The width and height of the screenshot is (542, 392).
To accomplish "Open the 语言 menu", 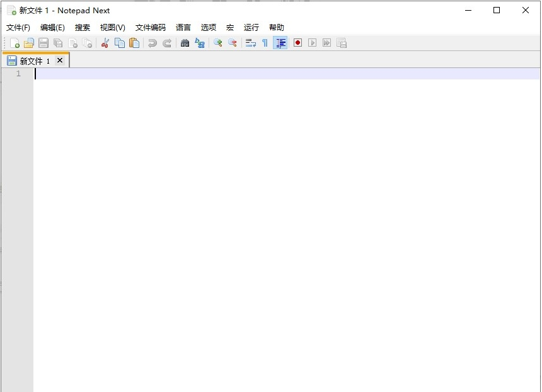I will 183,27.
